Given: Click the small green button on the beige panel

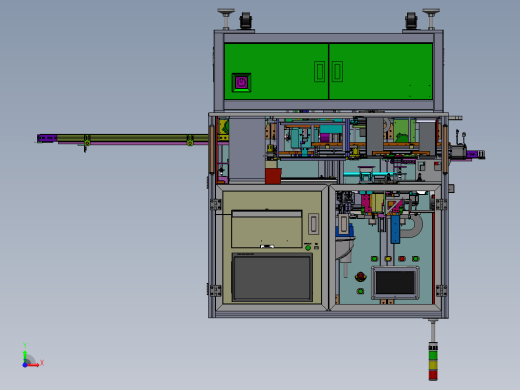Looking at the screenshot, I should pyautogui.click(x=308, y=248).
